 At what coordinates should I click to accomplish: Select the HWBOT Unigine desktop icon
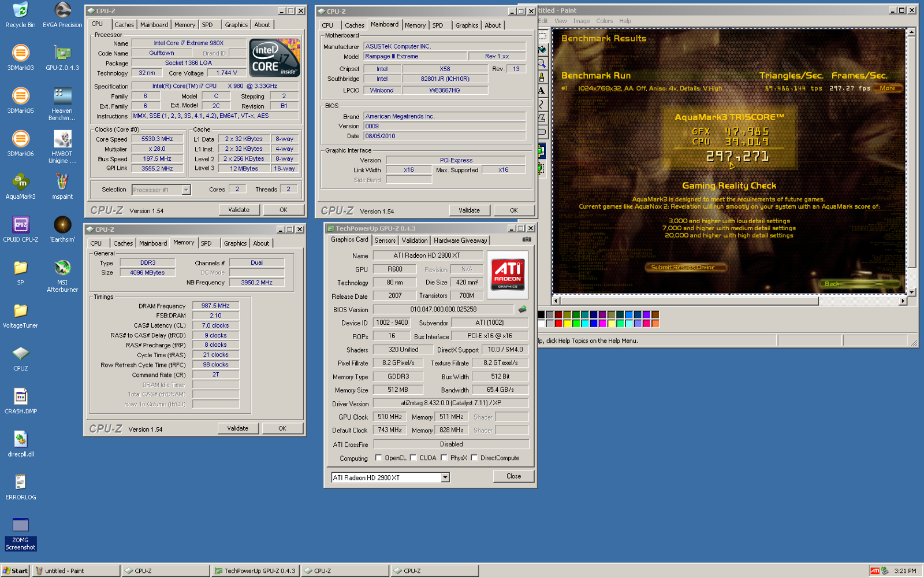point(62,147)
